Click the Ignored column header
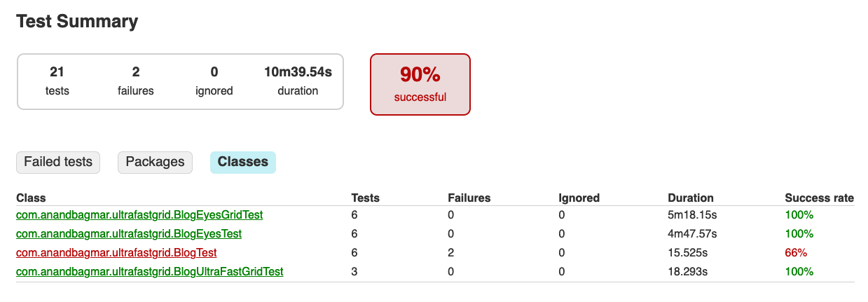The height and width of the screenshot is (302, 868). pyautogui.click(x=579, y=198)
